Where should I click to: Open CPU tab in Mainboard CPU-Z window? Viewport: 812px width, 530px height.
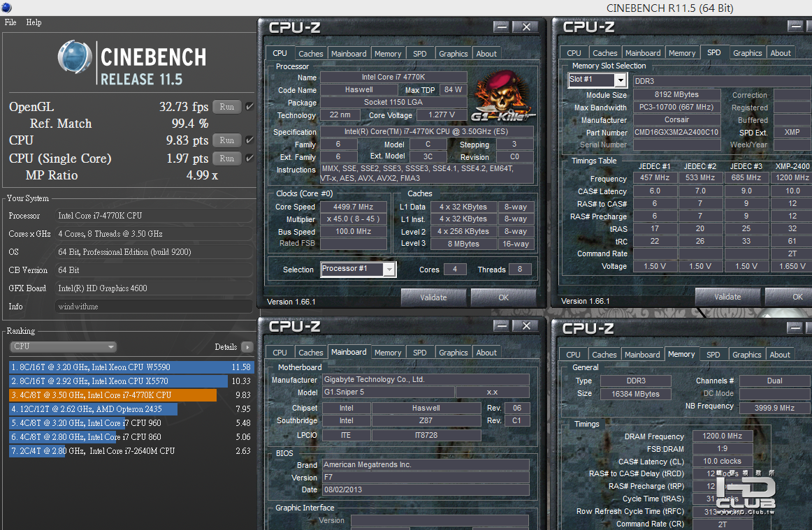280,353
